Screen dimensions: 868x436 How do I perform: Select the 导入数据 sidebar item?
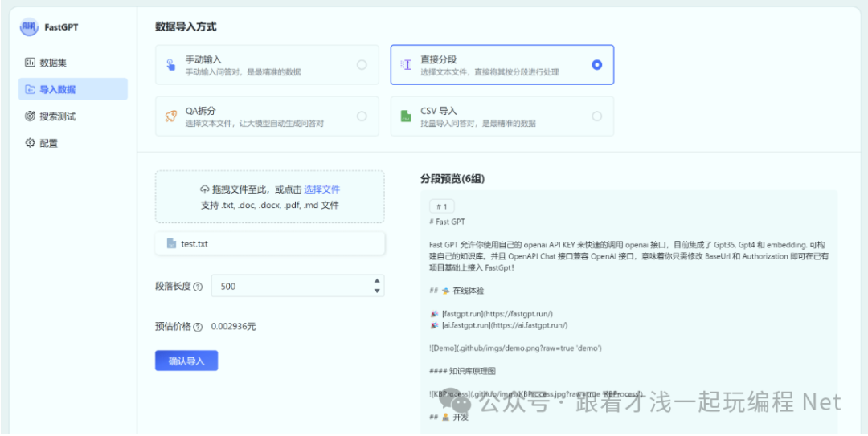tap(73, 89)
